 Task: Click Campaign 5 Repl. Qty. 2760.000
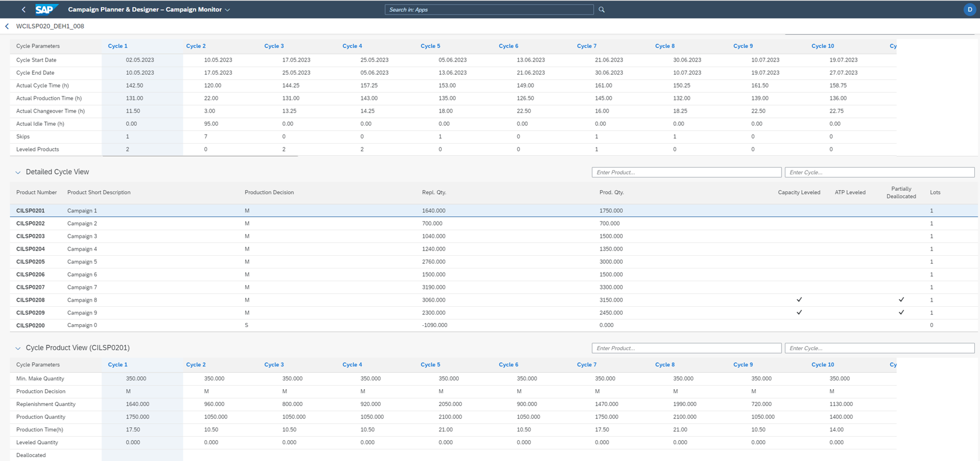coord(434,262)
